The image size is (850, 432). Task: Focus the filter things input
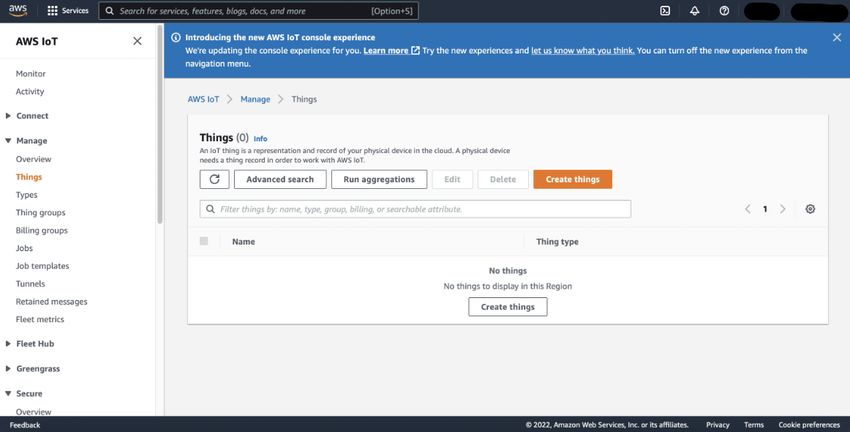tap(415, 209)
